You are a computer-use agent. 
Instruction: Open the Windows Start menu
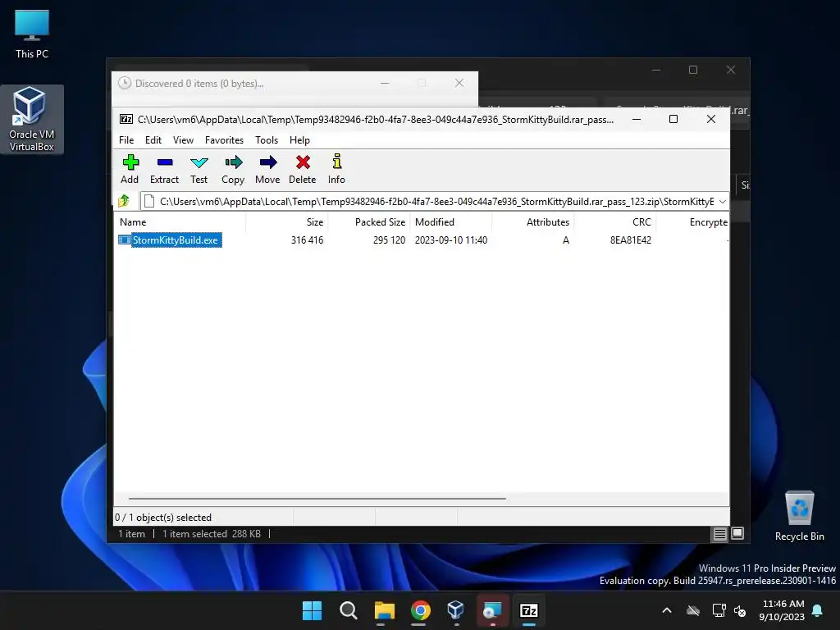click(x=312, y=610)
